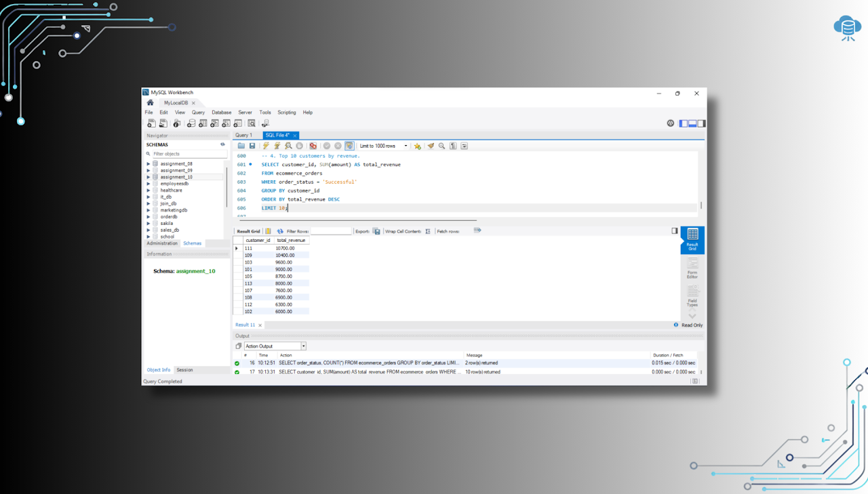
Task: Create a new function icon
Action: 237,123
